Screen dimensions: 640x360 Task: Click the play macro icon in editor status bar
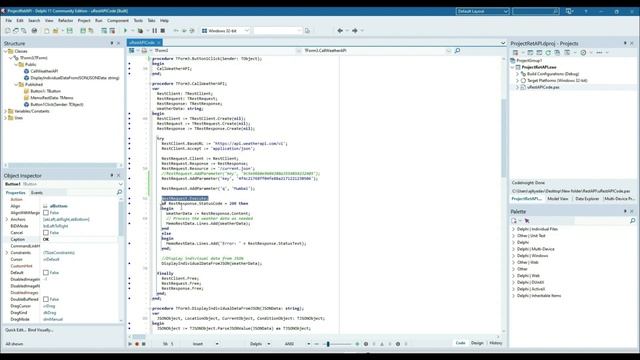(x=130, y=344)
